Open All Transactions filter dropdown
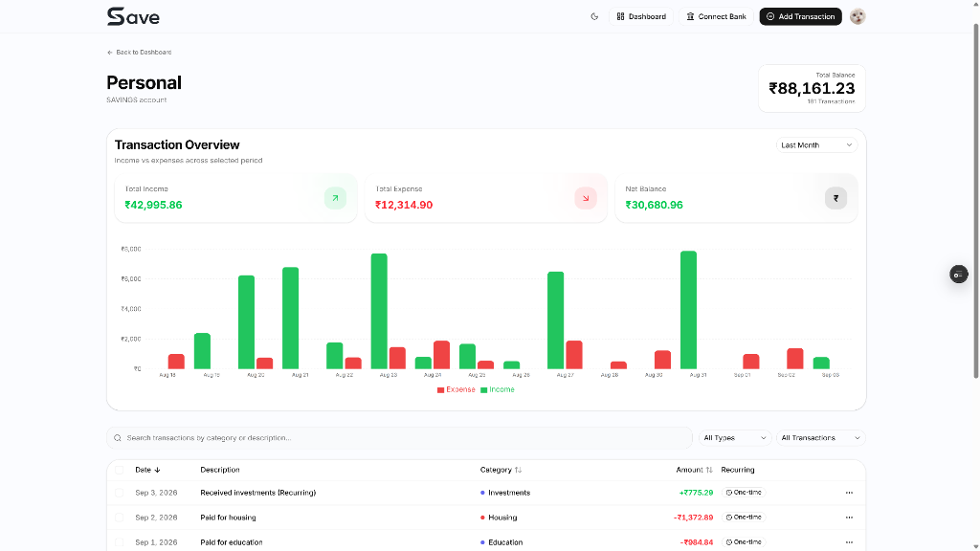This screenshot has height=551, width=980. (820, 438)
